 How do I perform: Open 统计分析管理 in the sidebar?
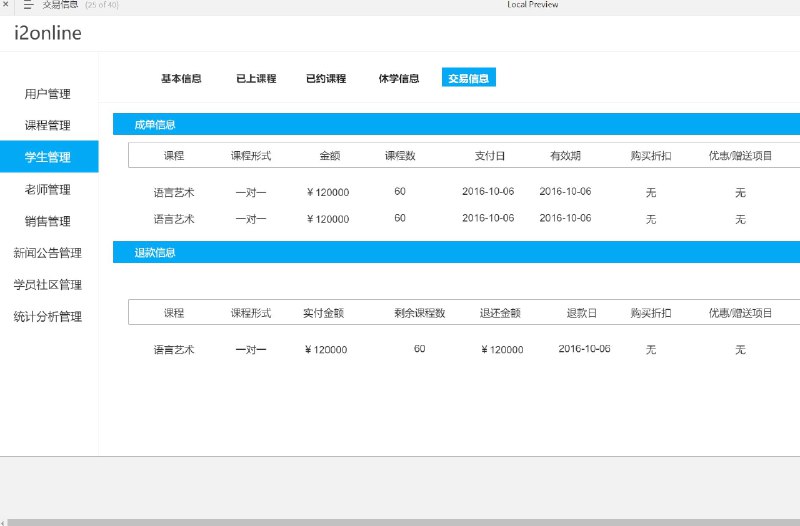click(47, 317)
